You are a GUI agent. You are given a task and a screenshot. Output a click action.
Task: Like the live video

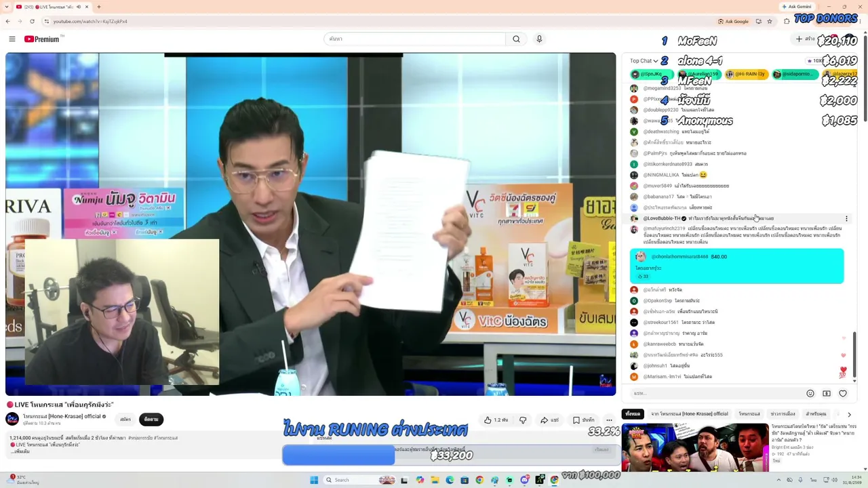click(x=495, y=420)
